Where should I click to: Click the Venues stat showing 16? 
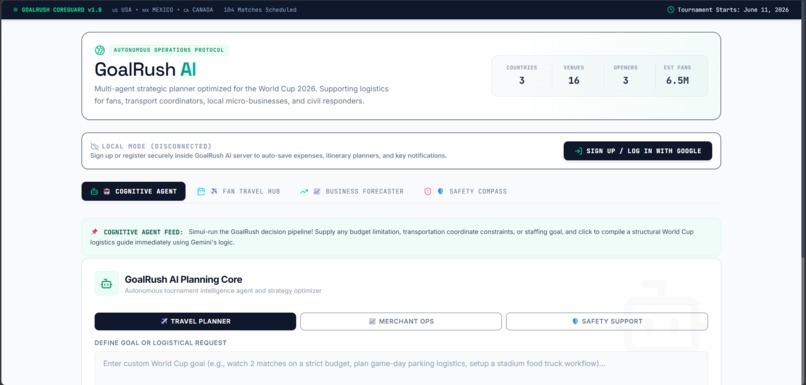click(574, 75)
